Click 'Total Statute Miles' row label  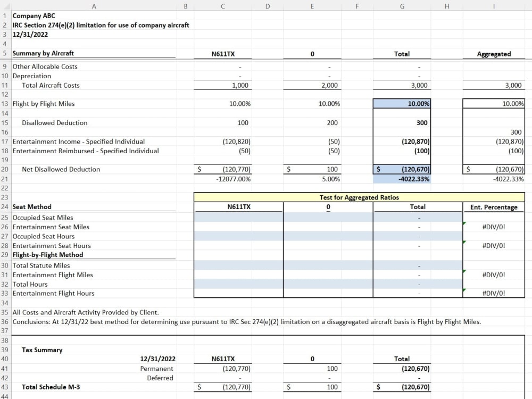[41, 265]
